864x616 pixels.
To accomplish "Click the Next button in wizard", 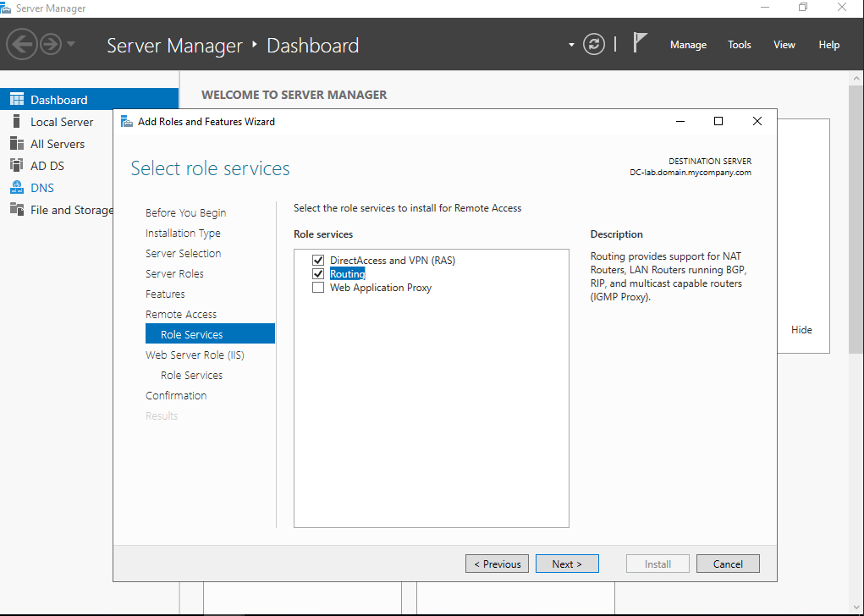I will tap(567, 564).
